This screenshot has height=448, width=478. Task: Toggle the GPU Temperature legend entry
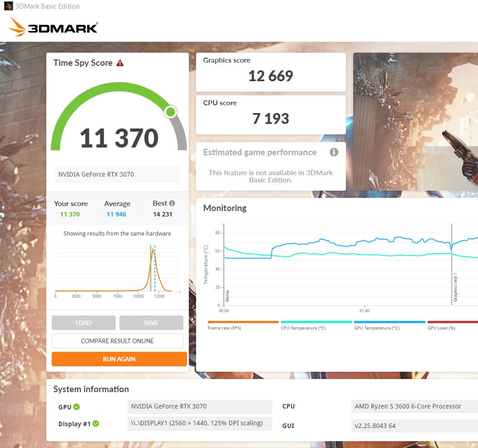tap(377, 328)
